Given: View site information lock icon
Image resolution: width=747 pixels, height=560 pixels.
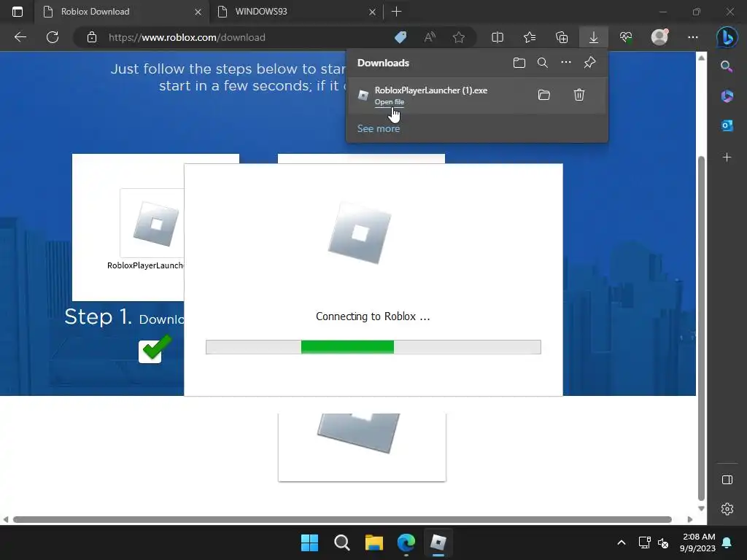Looking at the screenshot, I should (91, 37).
